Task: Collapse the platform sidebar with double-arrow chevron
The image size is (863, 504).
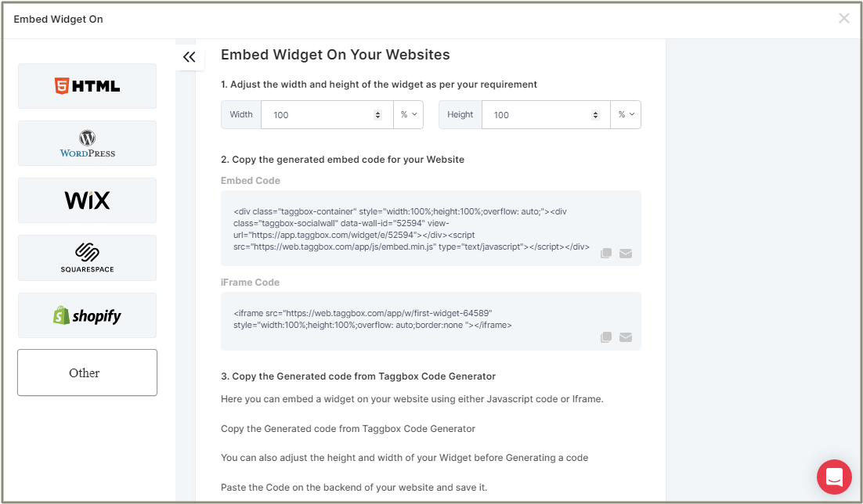Action: point(189,57)
